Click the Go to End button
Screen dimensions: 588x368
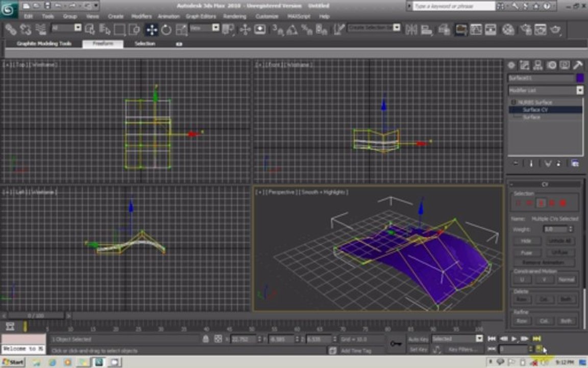536,339
